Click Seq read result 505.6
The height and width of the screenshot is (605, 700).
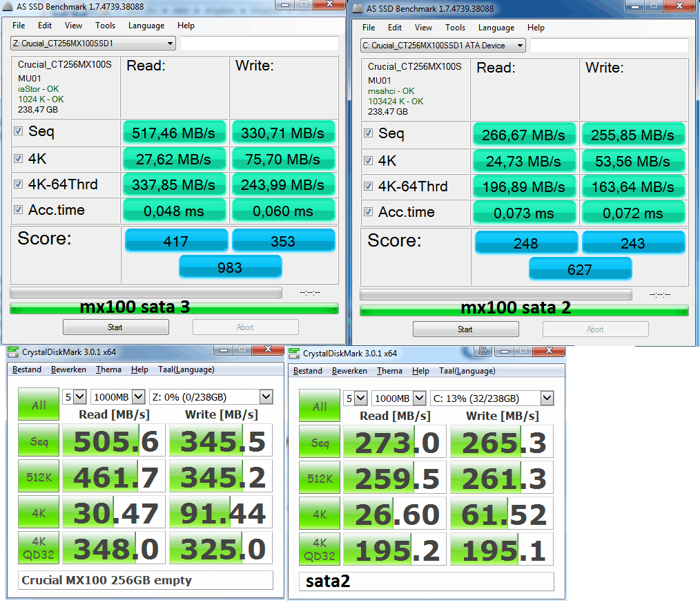114,441
